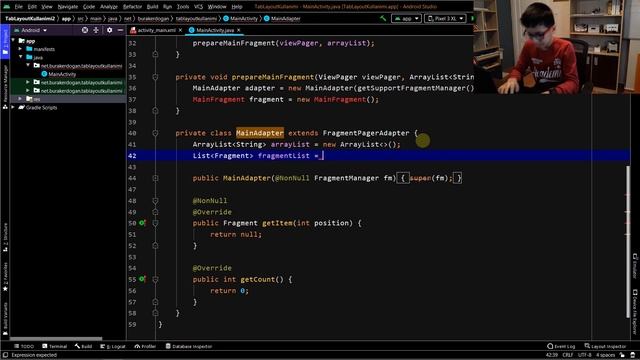640x360 pixels.
Task: Toggle fold marker on line 48
Action: tap(155, 201)
